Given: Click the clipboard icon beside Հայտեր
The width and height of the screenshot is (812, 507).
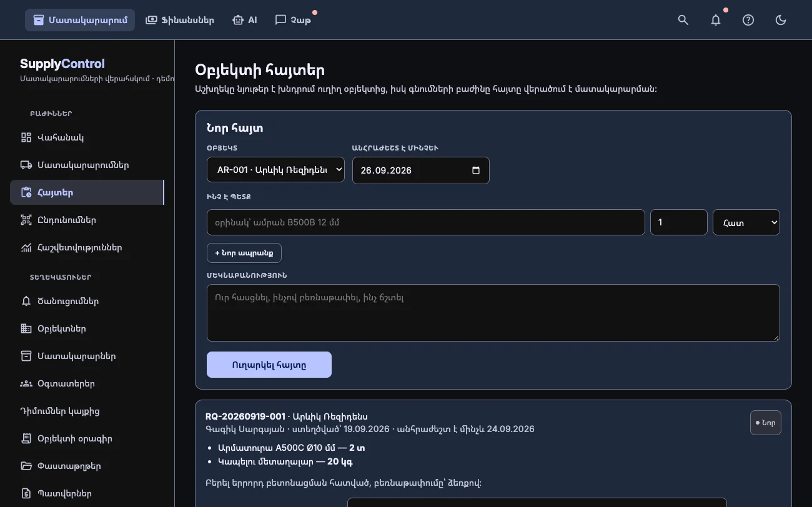Looking at the screenshot, I should coord(26,192).
